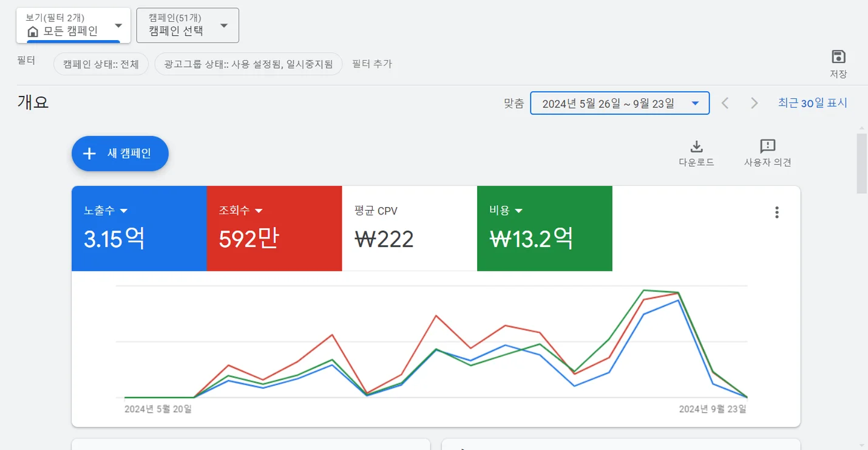This screenshot has width=868, height=450.
Task: Click the page vertical scrollbar thumb
Action: [x=862, y=163]
